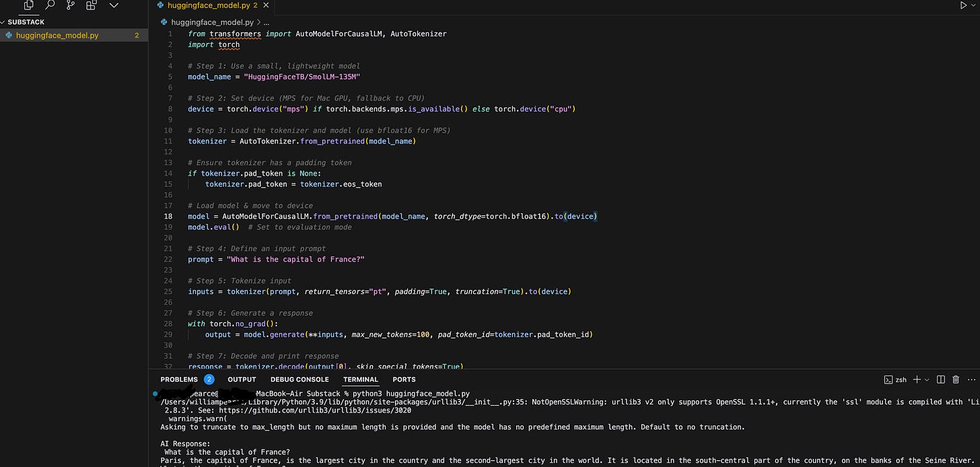
Task: Click the Python icon on editor tab
Action: coord(160,5)
